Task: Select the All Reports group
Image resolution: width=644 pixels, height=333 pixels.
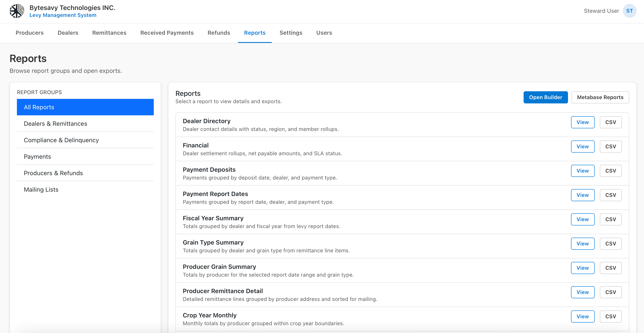Action: (85, 107)
